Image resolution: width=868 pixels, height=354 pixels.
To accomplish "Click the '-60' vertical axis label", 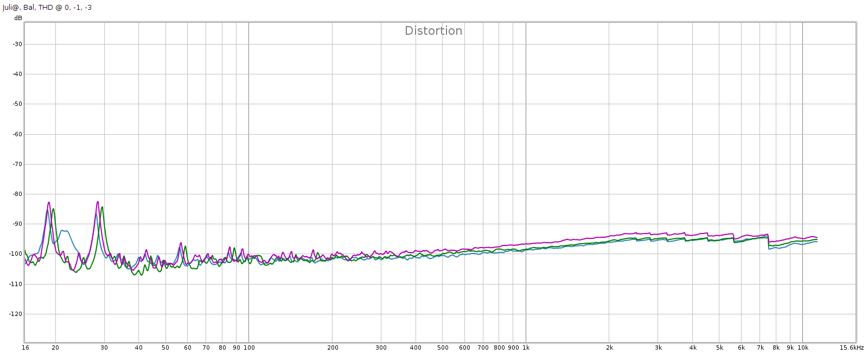I will tap(17, 135).
